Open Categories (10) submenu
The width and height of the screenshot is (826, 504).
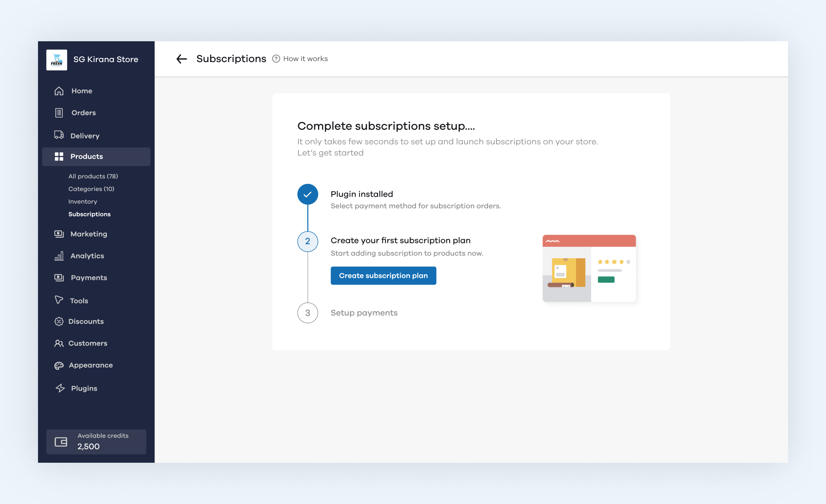pyautogui.click(x=91, y=189)
